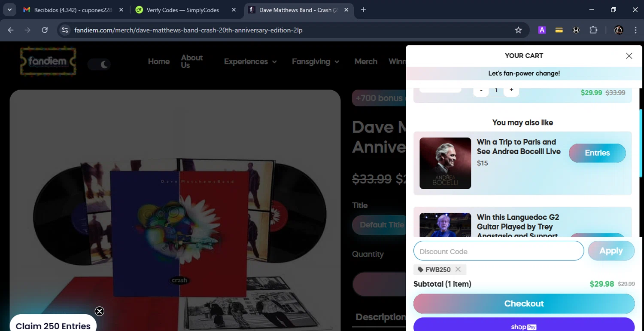The height and width of the screenshot is (331, 644).
Task: Reload the current page
Action: (x=45, y=30)
